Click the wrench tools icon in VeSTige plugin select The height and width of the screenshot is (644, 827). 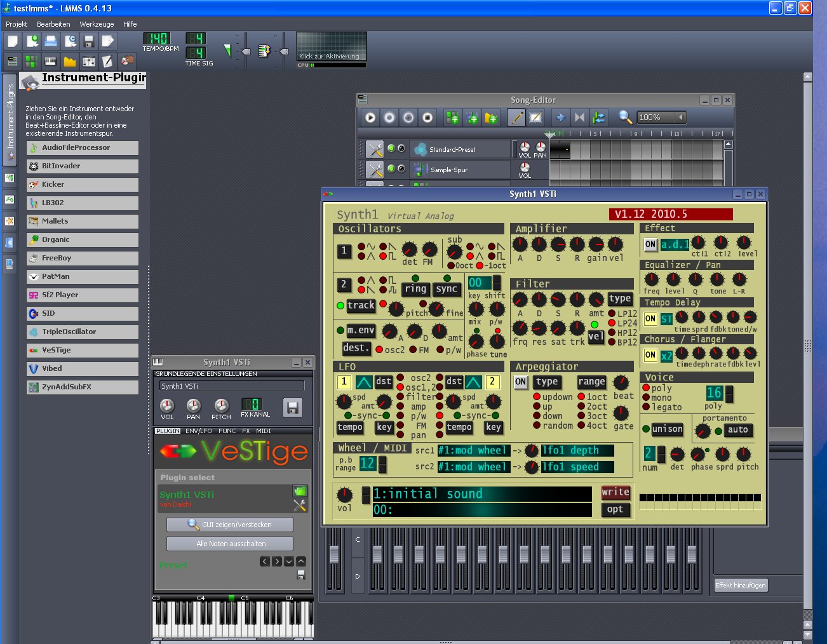tap(300, 506)
